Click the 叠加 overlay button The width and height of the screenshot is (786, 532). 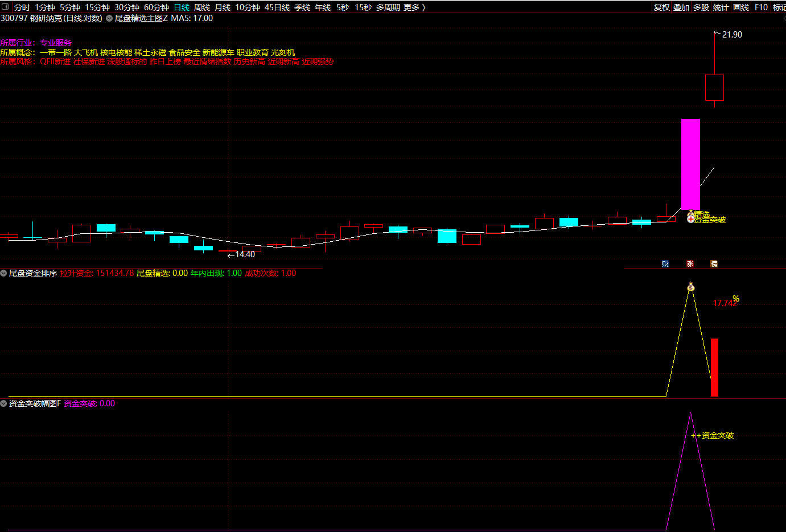[x=681, y=7]
